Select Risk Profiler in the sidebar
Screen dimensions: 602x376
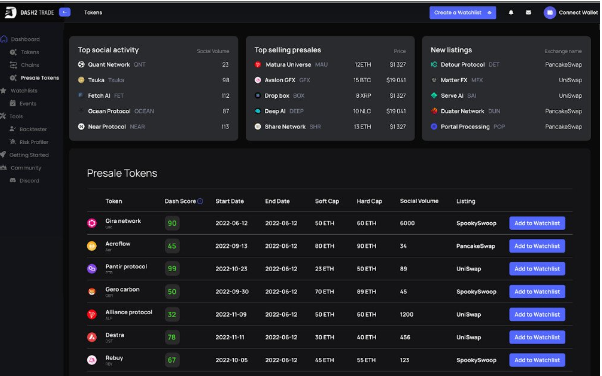coord(29,142)
